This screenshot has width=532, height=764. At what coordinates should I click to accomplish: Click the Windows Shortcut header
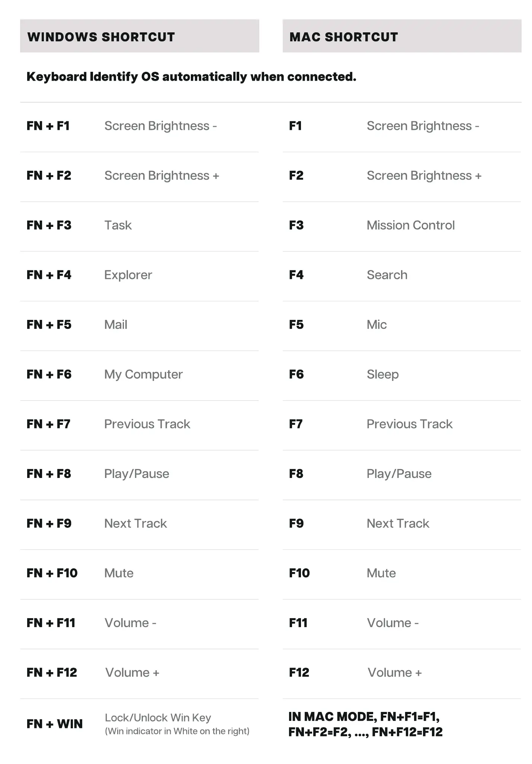point(101,37)
